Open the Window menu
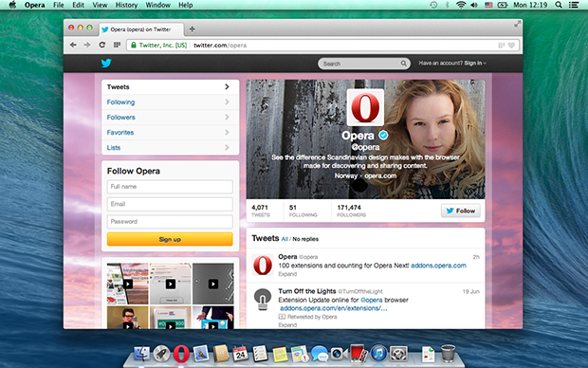The height and width of the screenshot is (368, 588). (157, 5)
